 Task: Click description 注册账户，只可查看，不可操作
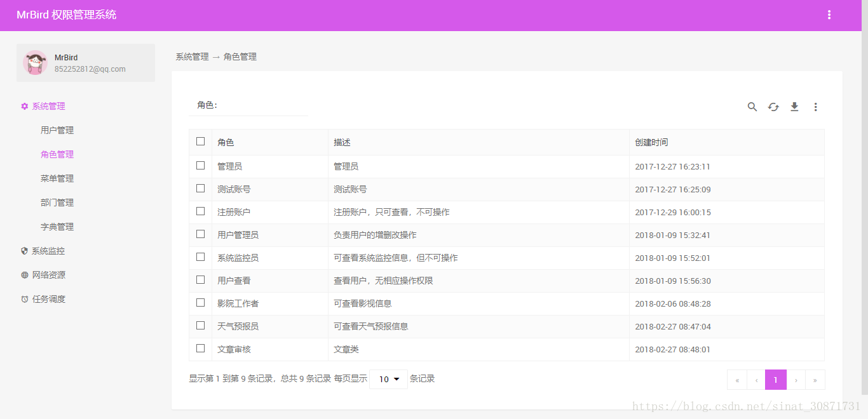tap(391, 212)
